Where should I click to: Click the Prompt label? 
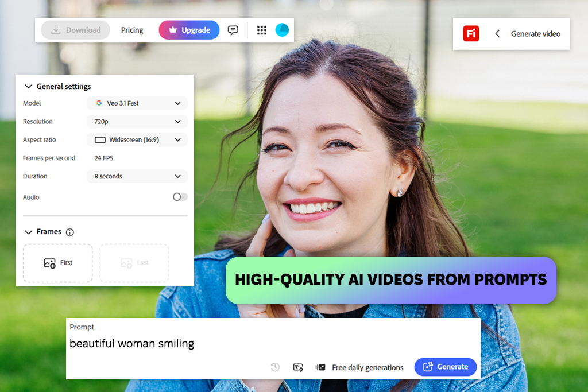point(82,327)
